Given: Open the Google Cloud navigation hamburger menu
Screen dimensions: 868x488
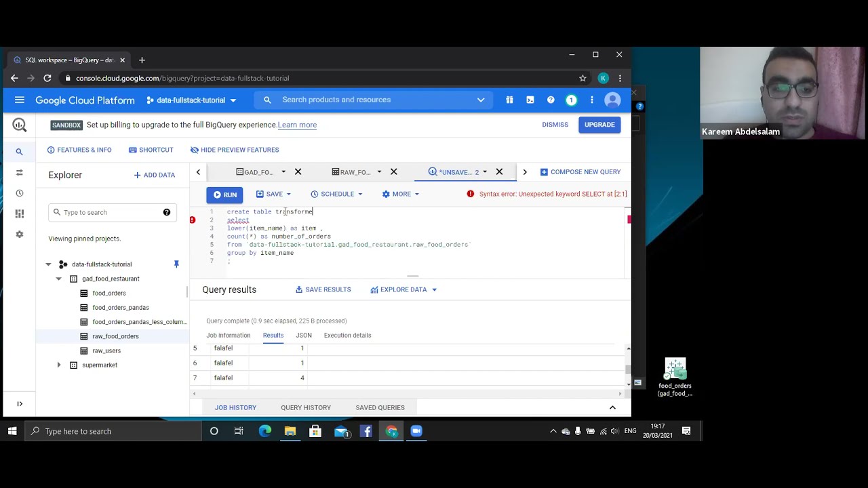Looking at the screenshot, I should (x=20, y=100).
